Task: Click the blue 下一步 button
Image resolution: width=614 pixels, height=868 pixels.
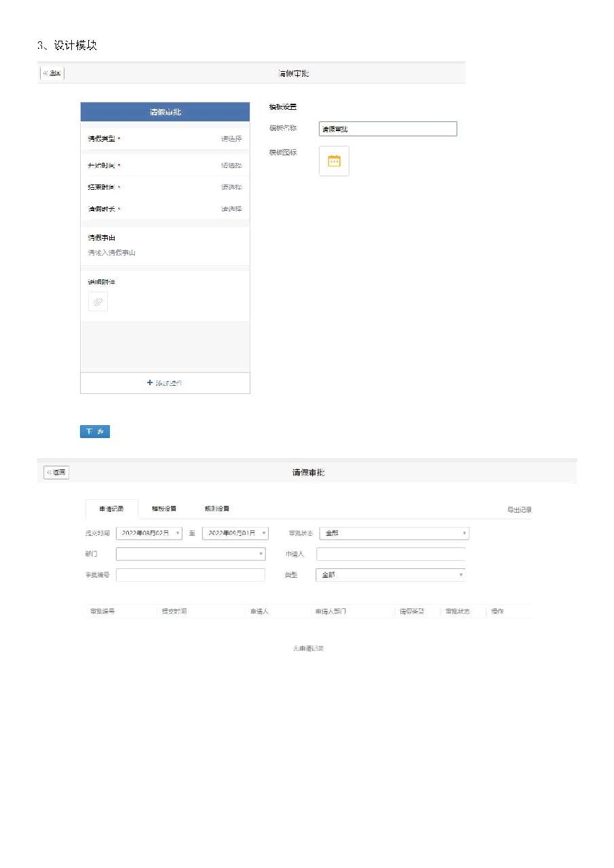Action: tap(95, 432)
